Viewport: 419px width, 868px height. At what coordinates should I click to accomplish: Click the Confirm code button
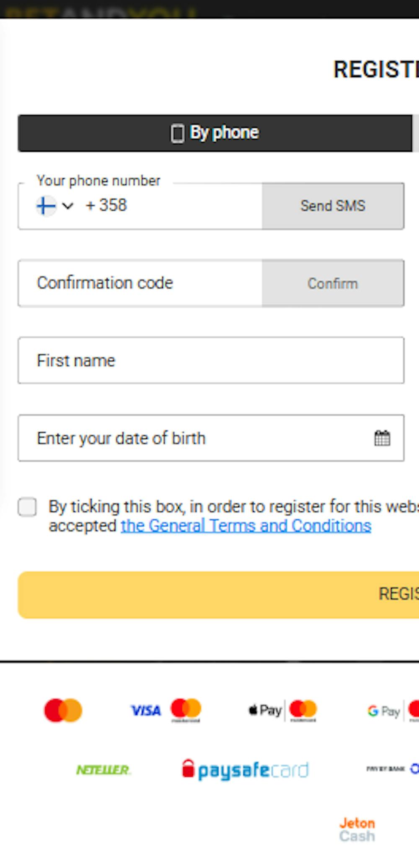pos(333,283)
